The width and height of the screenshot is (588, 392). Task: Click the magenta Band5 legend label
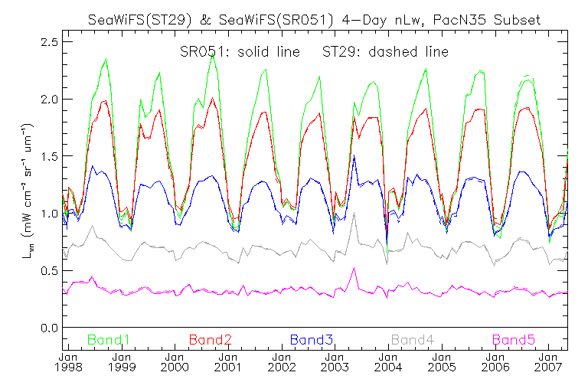[514, 340]
